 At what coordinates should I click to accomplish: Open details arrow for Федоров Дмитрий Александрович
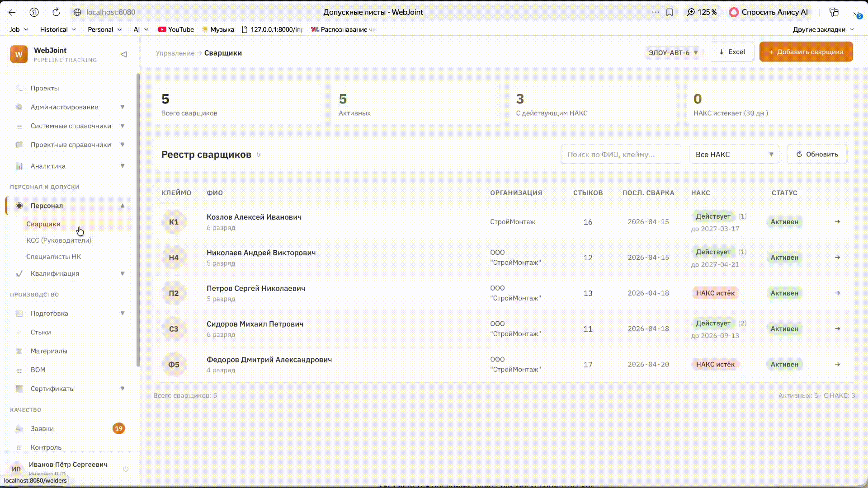tap(837, 365)
